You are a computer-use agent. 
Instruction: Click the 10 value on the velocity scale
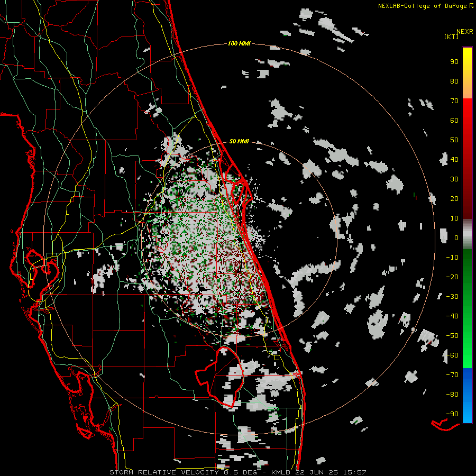tap(454, 218)
